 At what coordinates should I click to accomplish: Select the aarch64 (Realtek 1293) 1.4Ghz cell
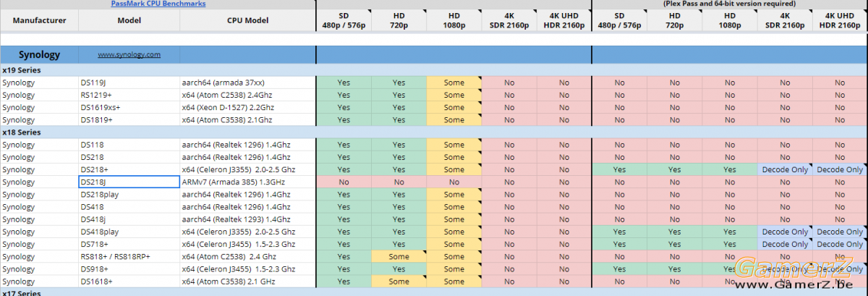[247, 219]
